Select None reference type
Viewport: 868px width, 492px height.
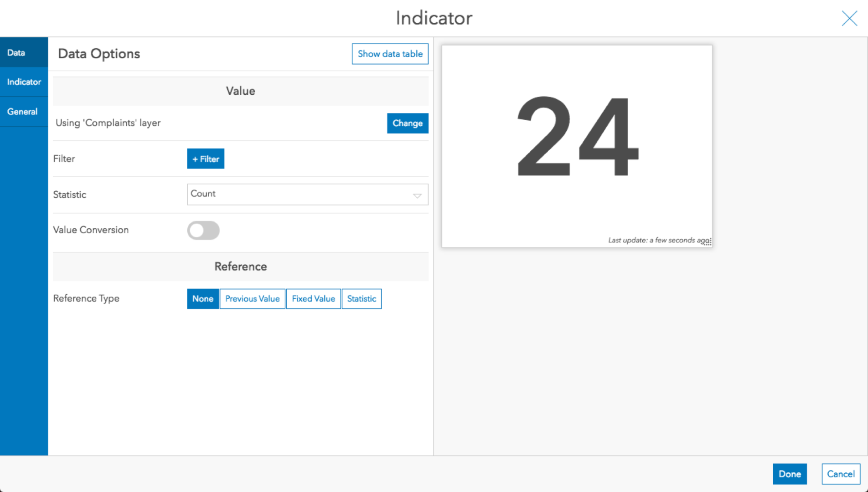202,299
